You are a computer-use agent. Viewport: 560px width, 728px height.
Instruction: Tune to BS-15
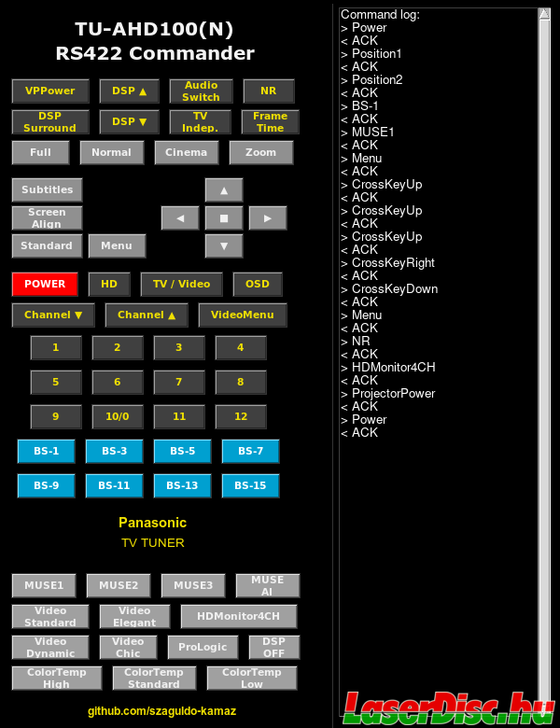click(x=251, y=485)
